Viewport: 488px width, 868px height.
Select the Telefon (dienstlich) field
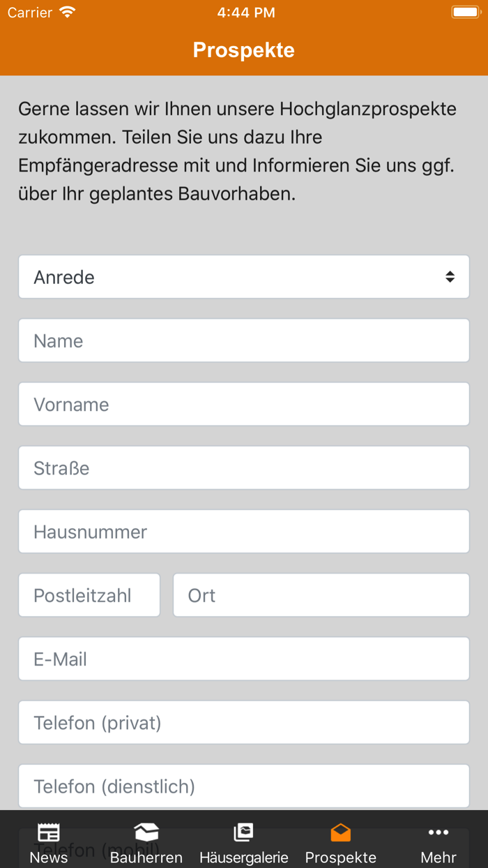243,786
